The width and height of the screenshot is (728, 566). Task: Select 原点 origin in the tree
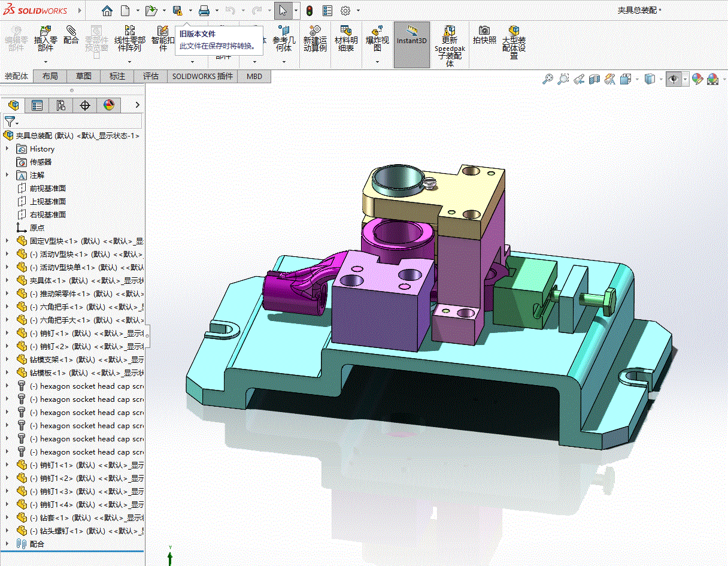pyautogui.click(x=37, y=228)
